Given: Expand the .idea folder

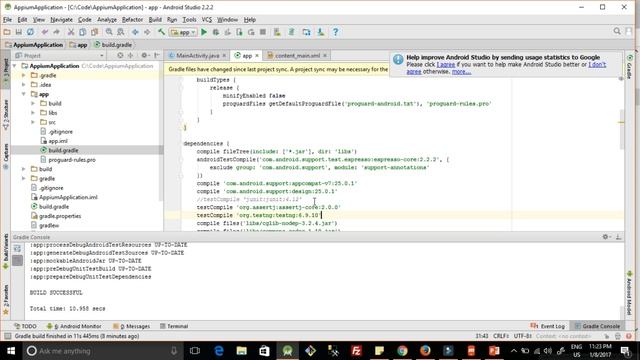Looking at the screenshot, I should coord(24,85).
